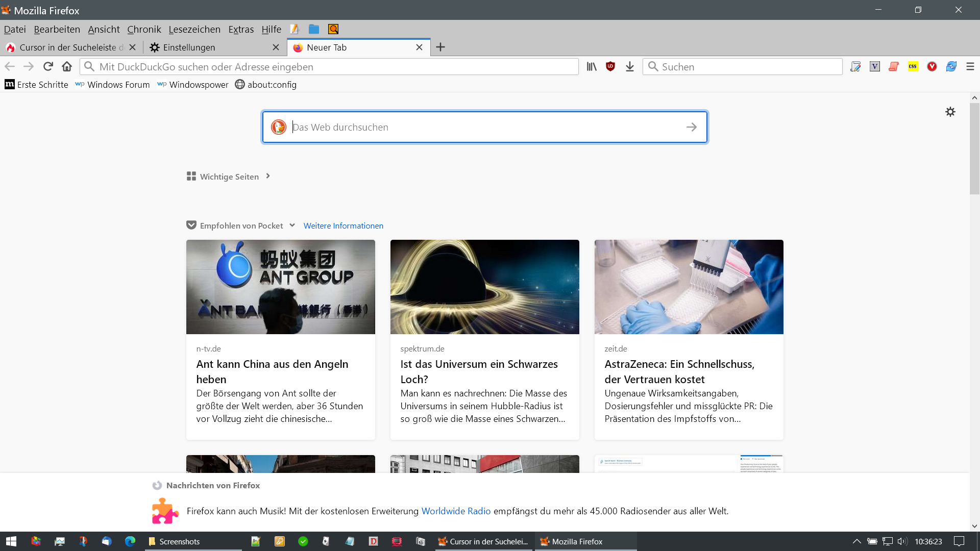The width and height of the screenshot is (980, 551).
Task: Open the Library bookshelf icon
Action: 592,67
